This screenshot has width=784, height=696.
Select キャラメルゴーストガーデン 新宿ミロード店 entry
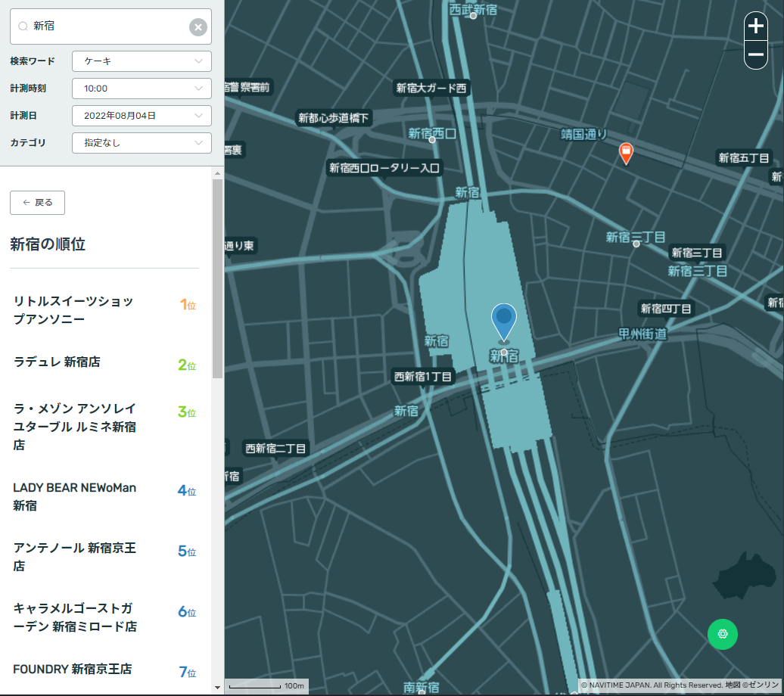(104, 617)
